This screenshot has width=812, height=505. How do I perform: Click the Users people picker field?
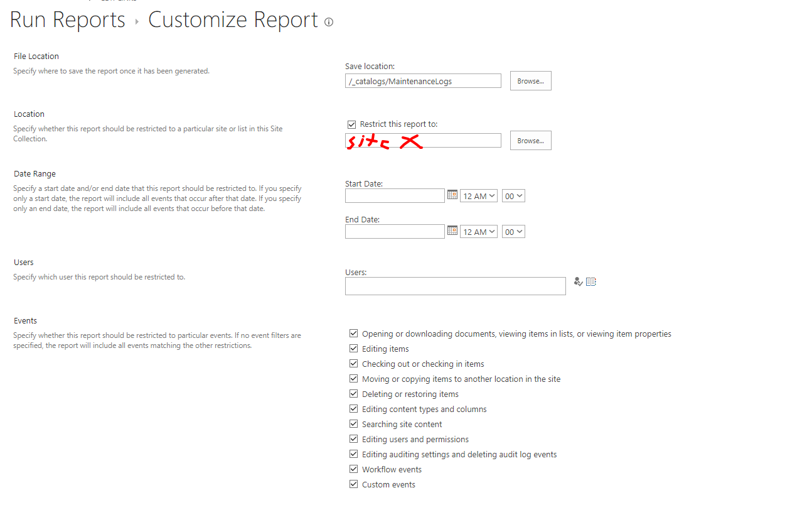coord(456,286)
